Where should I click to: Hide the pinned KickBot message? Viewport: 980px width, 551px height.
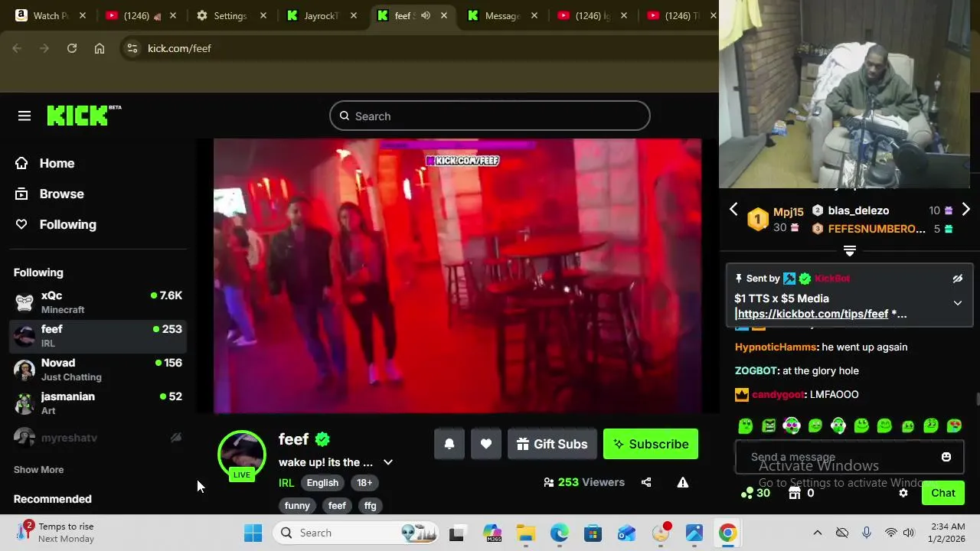(x=957, y=279)
